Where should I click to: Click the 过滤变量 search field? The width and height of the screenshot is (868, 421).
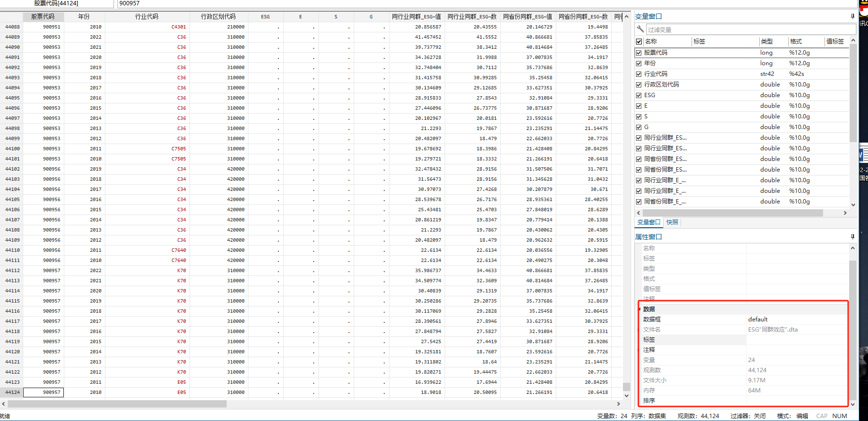[747, 30]
